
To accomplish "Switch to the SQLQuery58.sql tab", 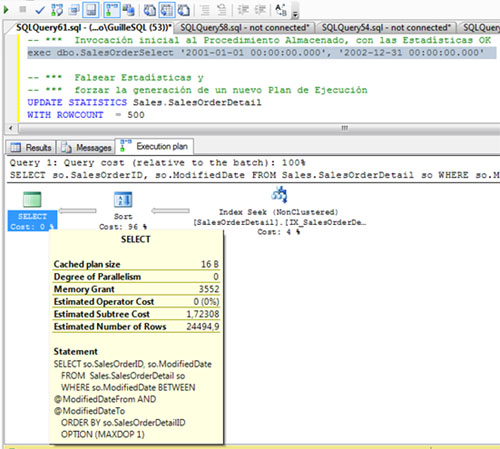I will [245, 27].
